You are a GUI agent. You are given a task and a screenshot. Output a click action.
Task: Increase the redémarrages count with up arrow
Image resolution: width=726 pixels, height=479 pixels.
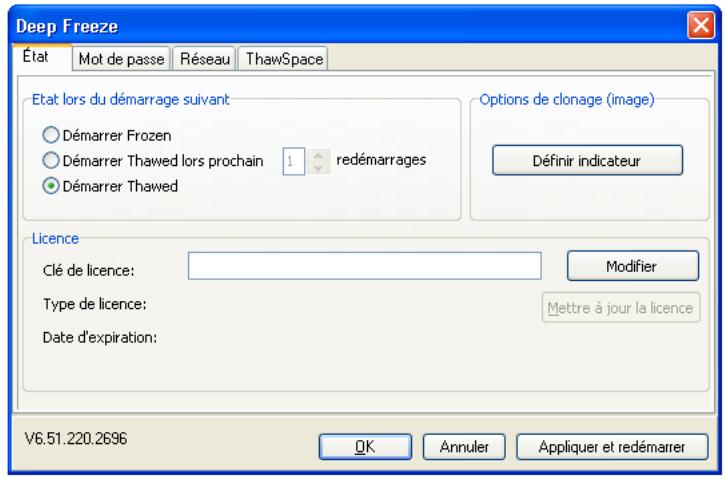click(x=318, y=156)
